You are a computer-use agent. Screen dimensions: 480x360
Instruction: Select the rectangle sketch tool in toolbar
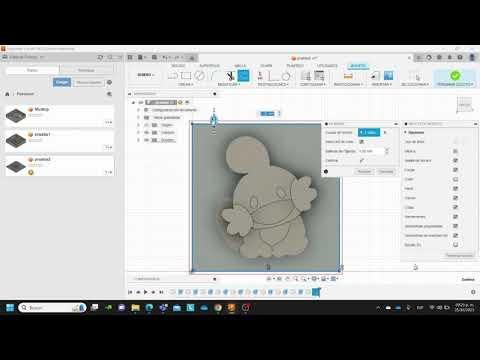click(x=186, y=76)
